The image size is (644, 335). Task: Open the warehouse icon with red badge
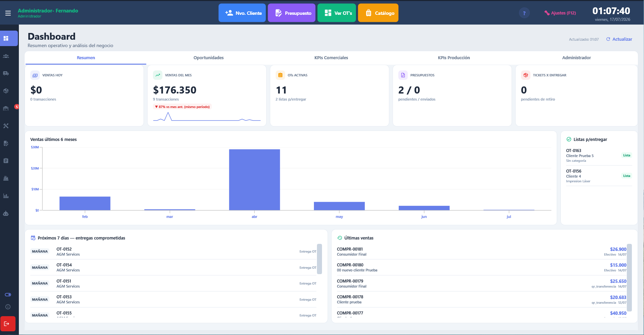6,108
